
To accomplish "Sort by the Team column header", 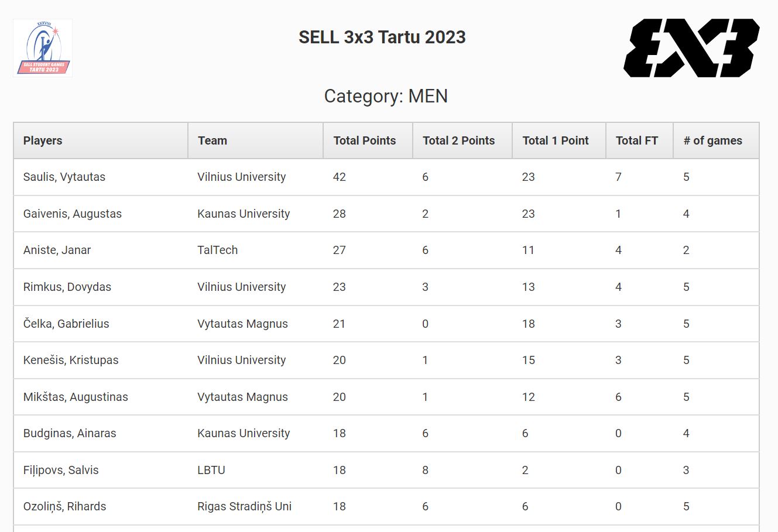I will (x=213, y=140).
